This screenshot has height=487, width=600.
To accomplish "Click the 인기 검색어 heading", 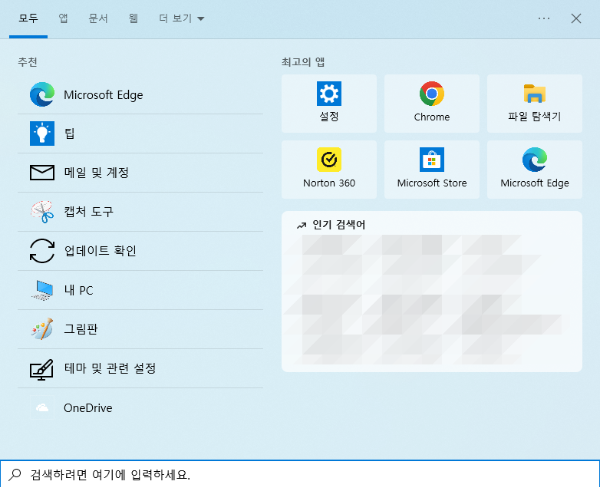I will coord(339,225).
